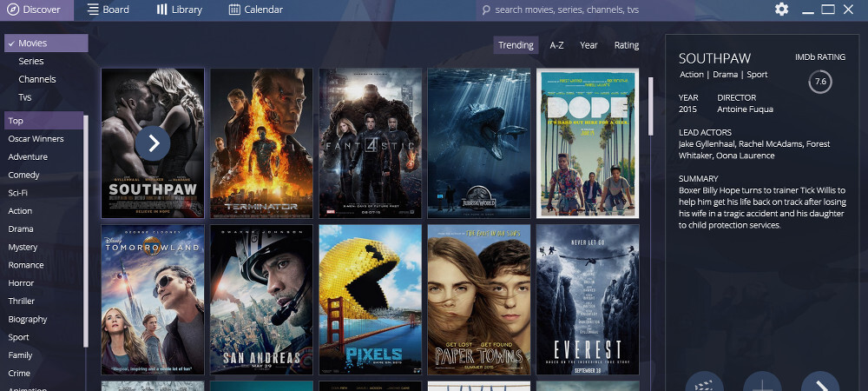Choose the Oscar Winners genre
The image size is (868, 391).
(x=36, y=139)
